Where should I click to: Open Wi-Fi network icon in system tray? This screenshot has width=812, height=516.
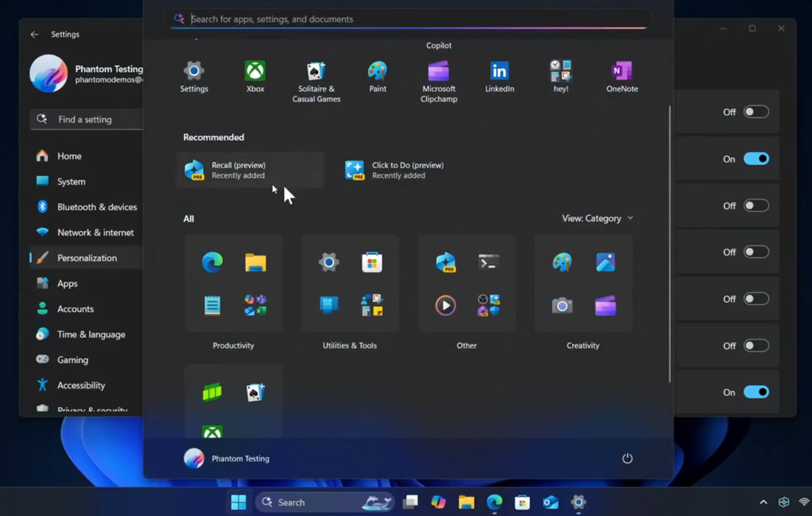pyautogui.click(x=804, y=502)
